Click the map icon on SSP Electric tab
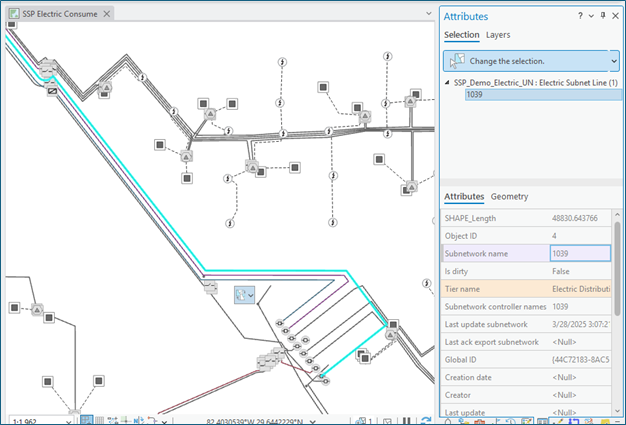Viewport: 626px width, 425px height. point(12,15)
